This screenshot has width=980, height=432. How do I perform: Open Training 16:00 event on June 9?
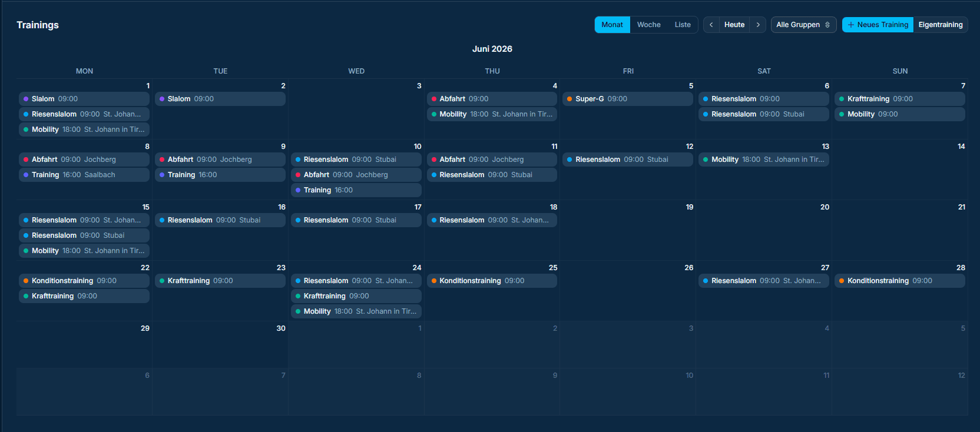220,175
